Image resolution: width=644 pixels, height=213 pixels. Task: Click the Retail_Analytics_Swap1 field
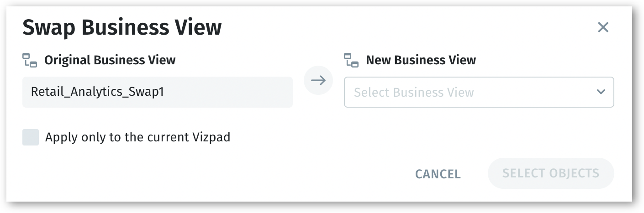(157, 92)
